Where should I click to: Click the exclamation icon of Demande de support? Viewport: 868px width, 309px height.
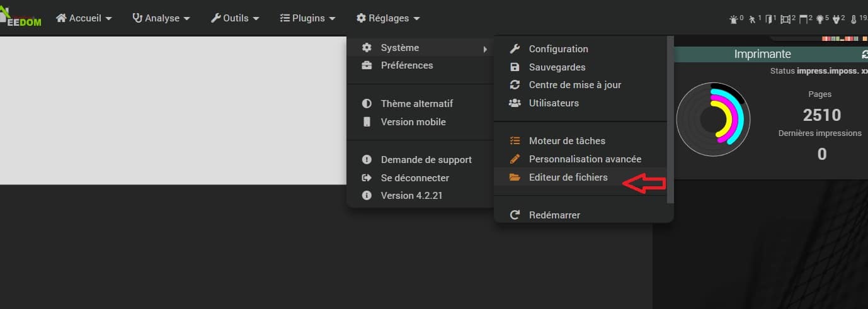coord(367,160)
